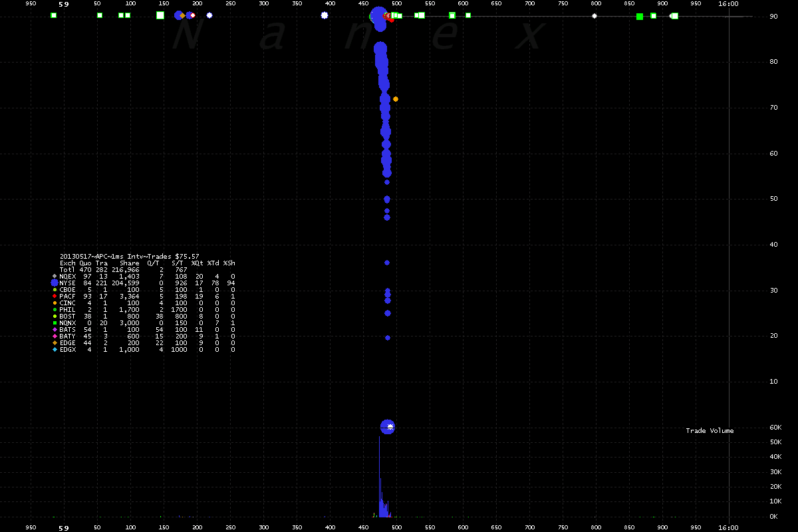Select the green square NQNX marker
Viewport: 798px width, 532px height.
55,323
